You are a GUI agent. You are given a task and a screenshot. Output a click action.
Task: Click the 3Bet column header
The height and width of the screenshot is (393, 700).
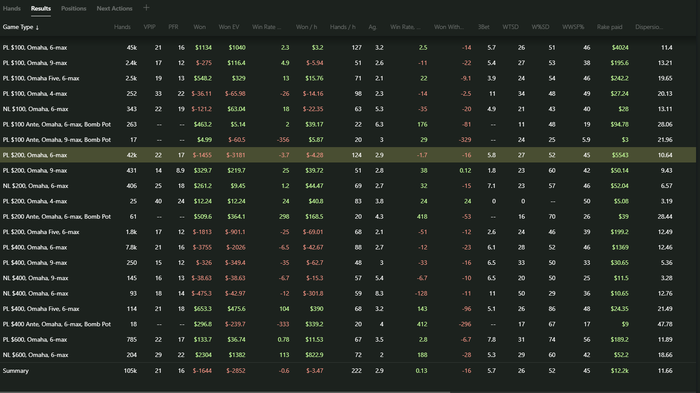coord(483,27)
